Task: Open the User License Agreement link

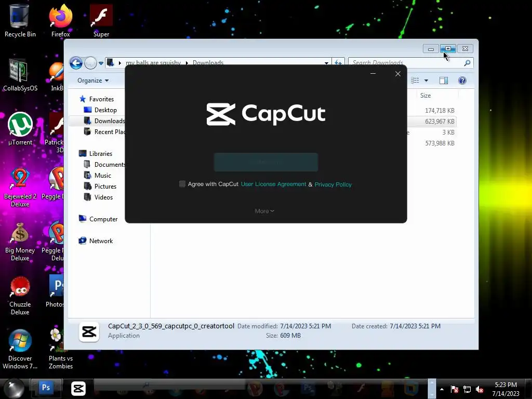Action: pos(273,184)
